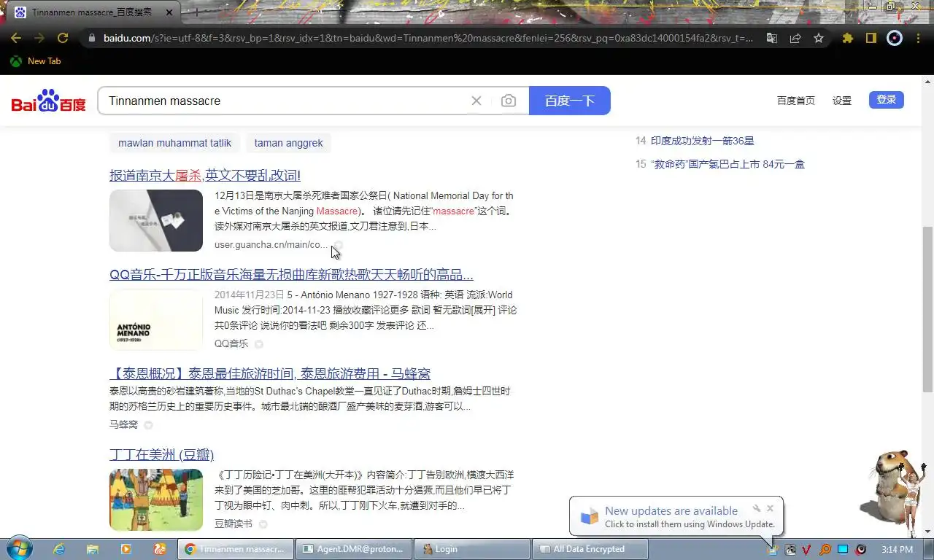Close the Windows Update notification balloon
Viewport: 934px width, 560px height.
point(770,508)
